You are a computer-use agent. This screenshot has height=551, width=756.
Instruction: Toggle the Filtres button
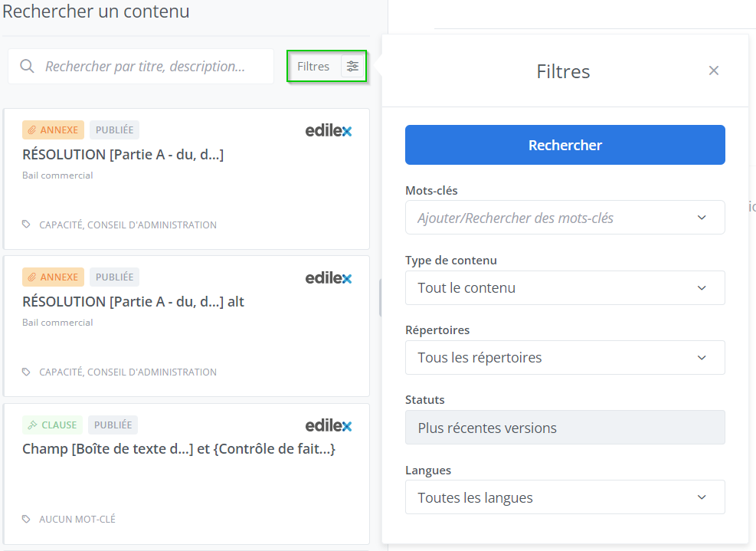click(313, 67)
